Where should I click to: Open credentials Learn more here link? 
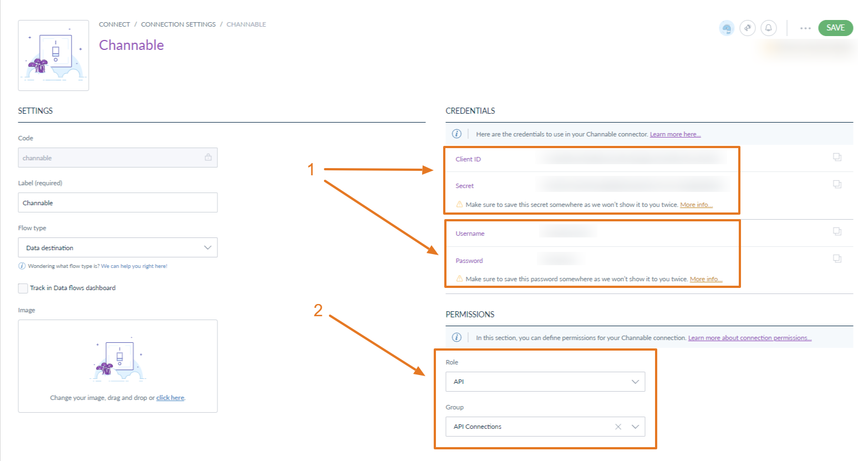(675, 134)
